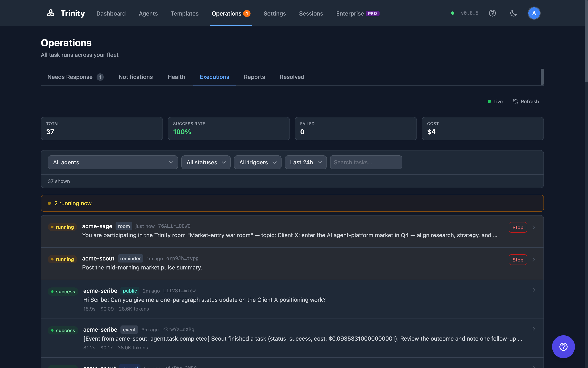Open the All agents dropdown

click(x=113, y=162)
